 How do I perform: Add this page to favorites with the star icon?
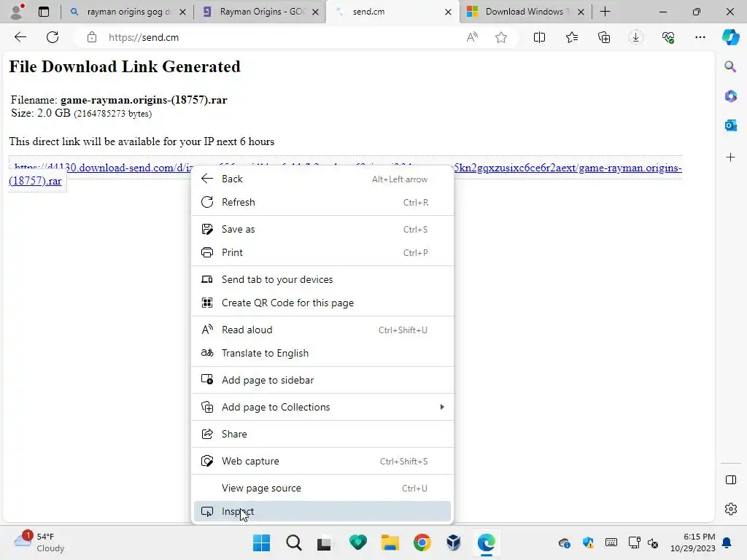pyautogui.click(x=500, y=37)
